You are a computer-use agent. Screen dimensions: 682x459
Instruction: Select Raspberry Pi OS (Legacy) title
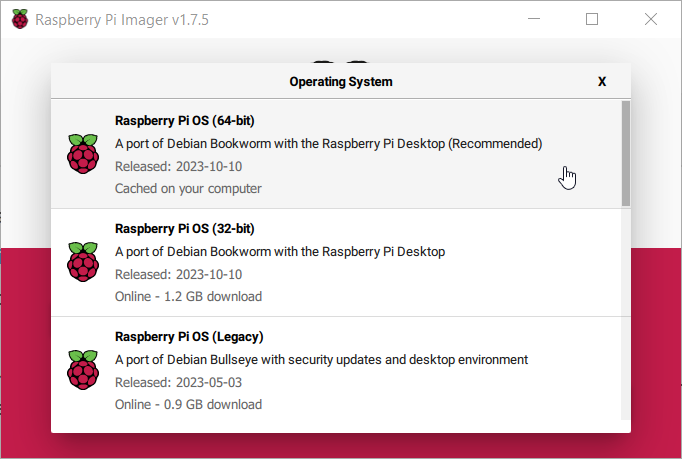coord(189,336)
